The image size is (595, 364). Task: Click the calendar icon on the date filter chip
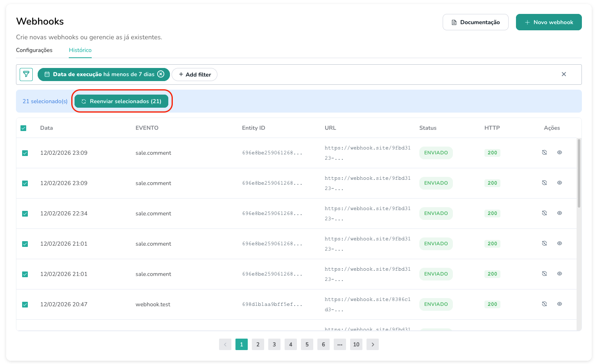pyautogui.click(x=47, y=75)
